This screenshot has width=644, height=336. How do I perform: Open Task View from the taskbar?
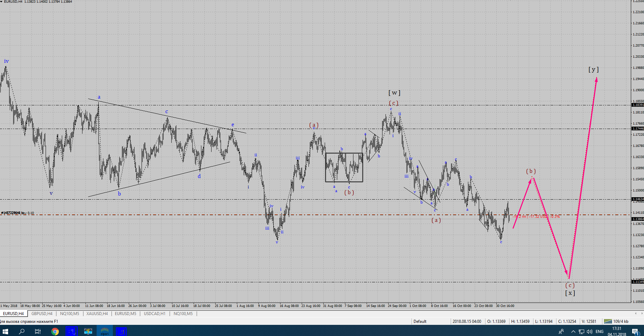click(38, 331)
